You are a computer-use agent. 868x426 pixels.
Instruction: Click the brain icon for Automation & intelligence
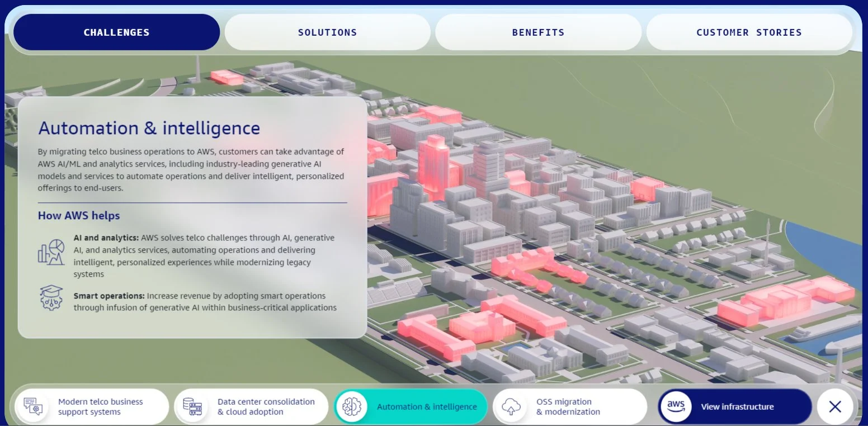[352, 406]
